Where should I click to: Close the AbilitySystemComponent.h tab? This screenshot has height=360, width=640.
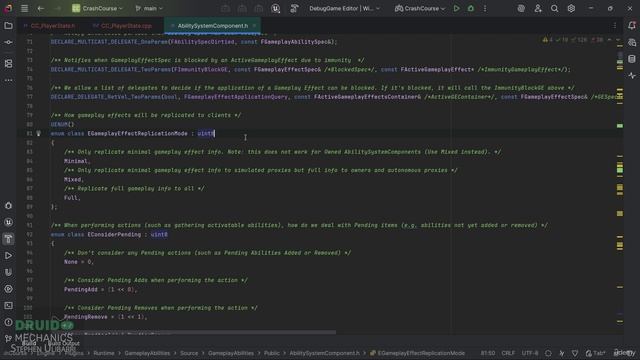(255, 26)
